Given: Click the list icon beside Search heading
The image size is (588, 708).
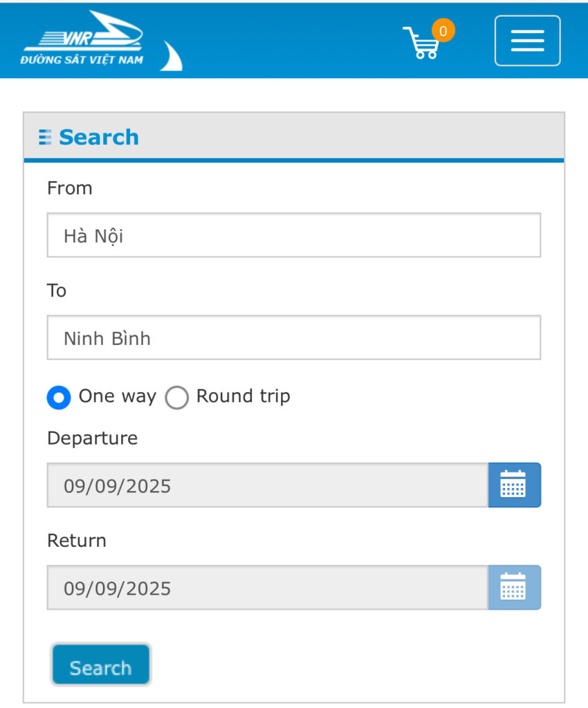Looking at the screenshot, I should coord(45,138).
